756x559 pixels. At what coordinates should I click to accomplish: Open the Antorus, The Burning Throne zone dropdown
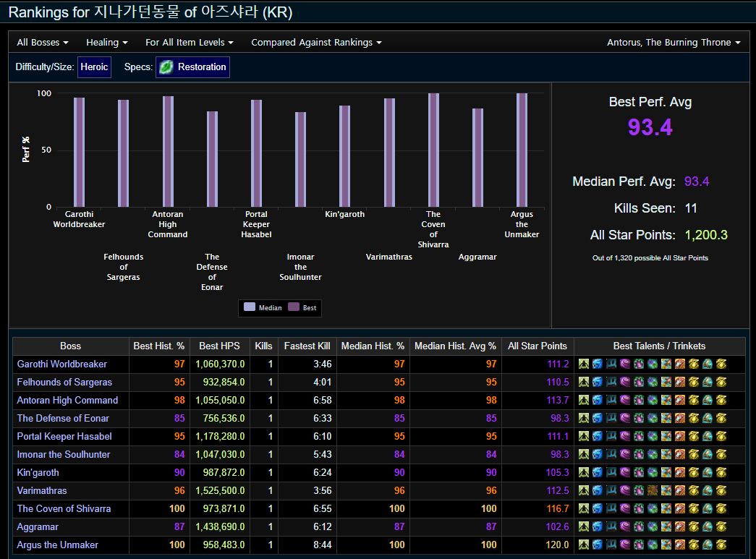click(674, 43)
